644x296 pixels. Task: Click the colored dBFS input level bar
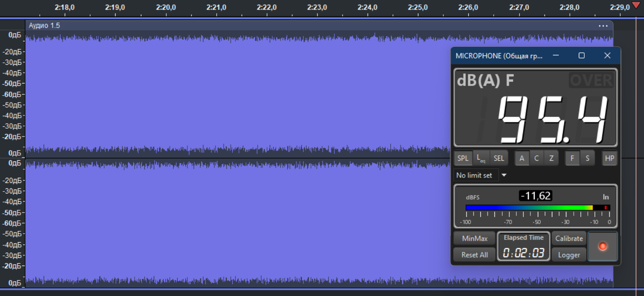coord(538,208)
